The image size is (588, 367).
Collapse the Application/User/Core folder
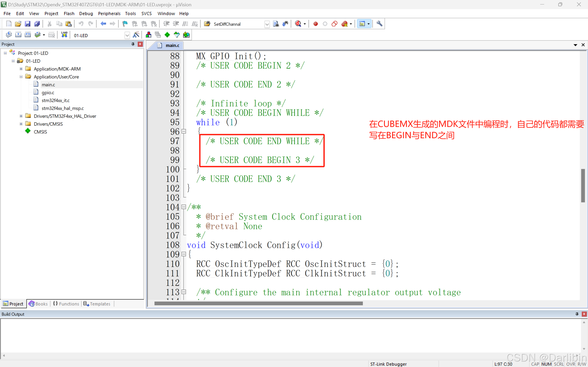coord(21,77)
